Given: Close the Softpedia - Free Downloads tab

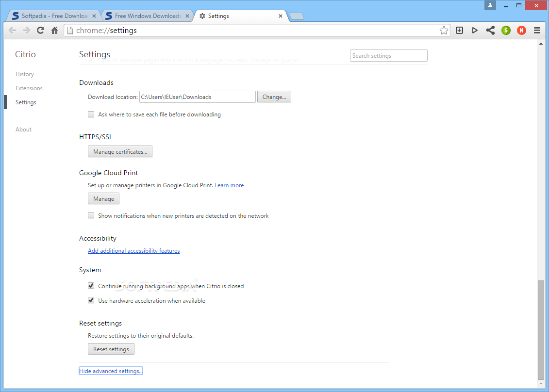Looking at the screenshot, I should (x=94, y=16).
